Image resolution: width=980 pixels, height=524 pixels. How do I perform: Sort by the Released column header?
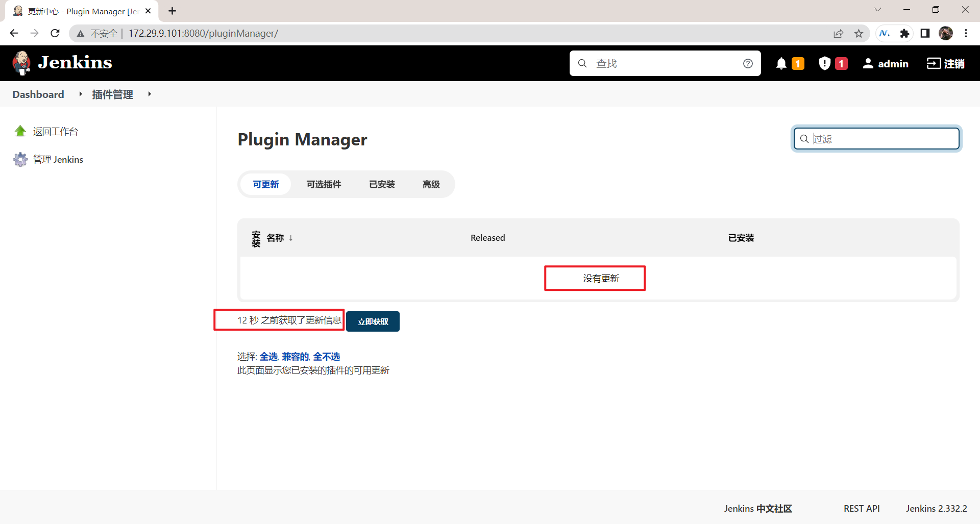[487, 238]
